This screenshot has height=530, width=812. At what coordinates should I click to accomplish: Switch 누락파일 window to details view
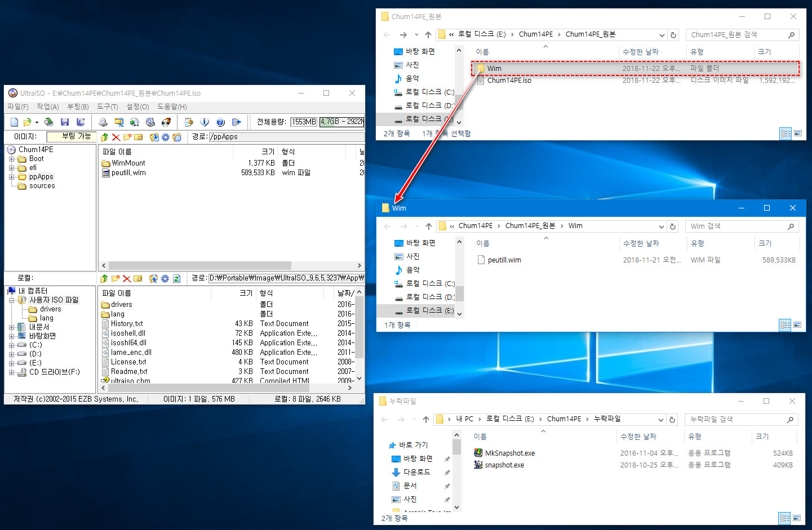(x=784, y=518)
